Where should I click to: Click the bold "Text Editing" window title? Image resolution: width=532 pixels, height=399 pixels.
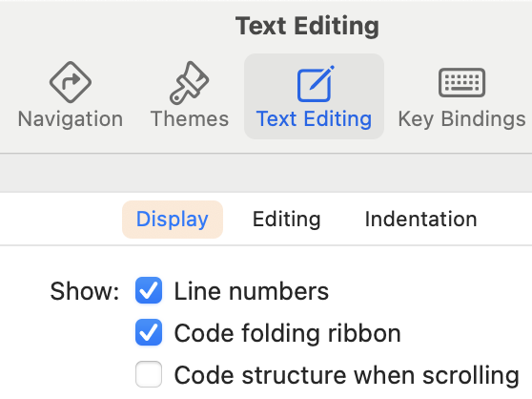pos(307,26)
